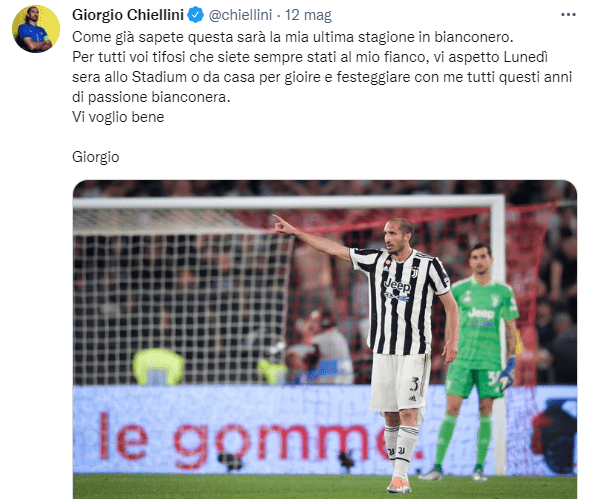The width and height of the screenshot is (590, 499).
Task: Open the profile via Giorgio Chiellini display name
Action: (x=128, y=15)
